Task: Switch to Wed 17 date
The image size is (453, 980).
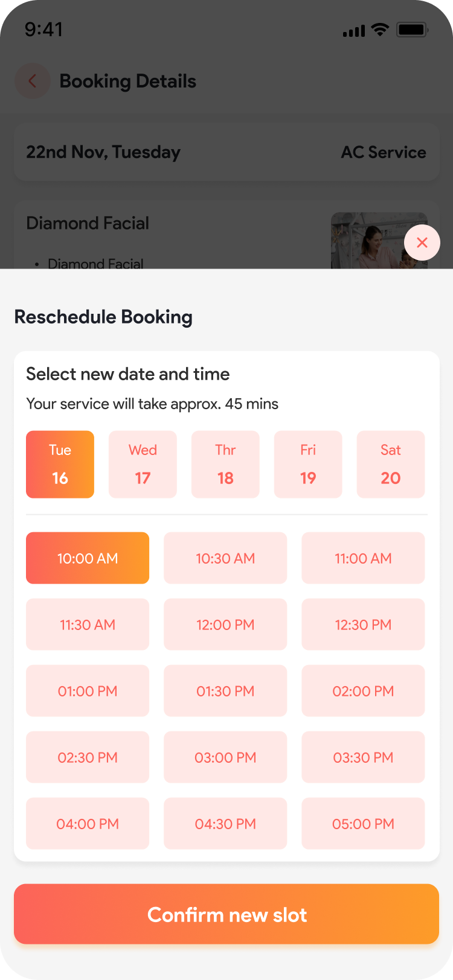Action: [143, 464]
